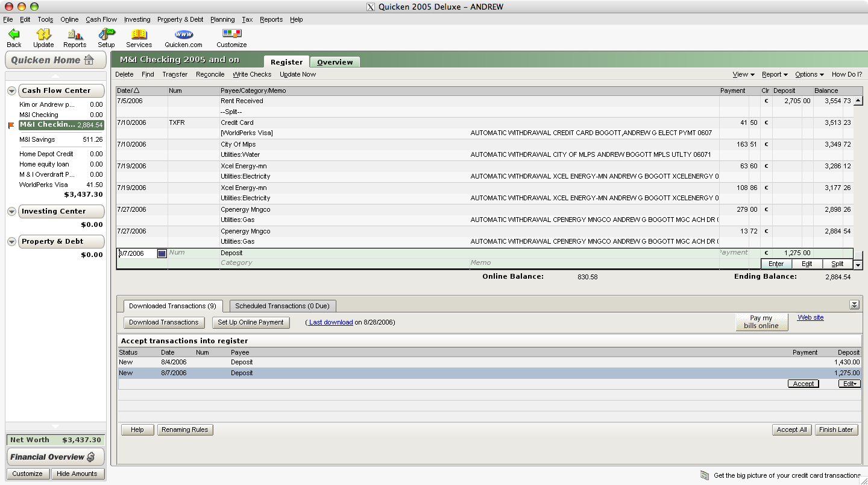Viewport: 868px width, 485px height.
Task: Open the Online menu
Action: tap(69, 19)
